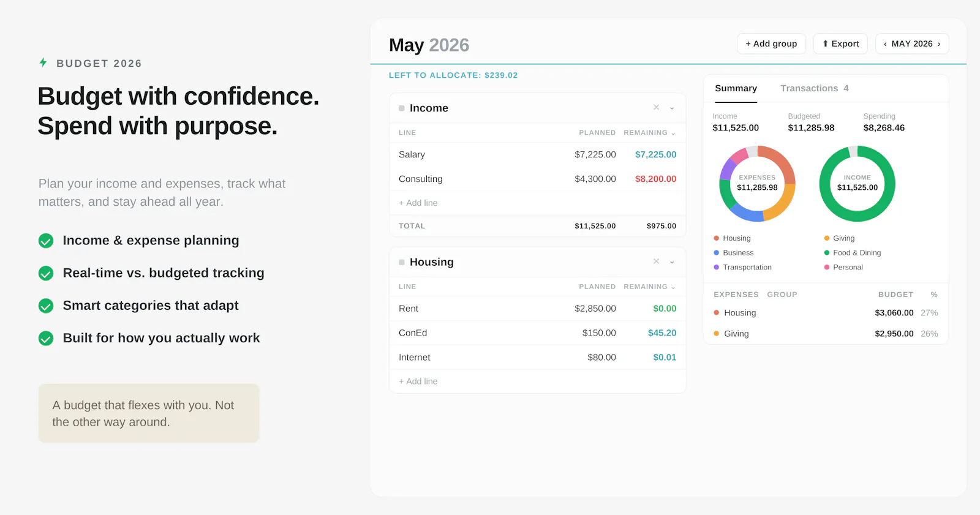The image size is (980, 515).
Task: Go to previous month with left chevron
Action: pyautogui.click(x=885, y=44)
